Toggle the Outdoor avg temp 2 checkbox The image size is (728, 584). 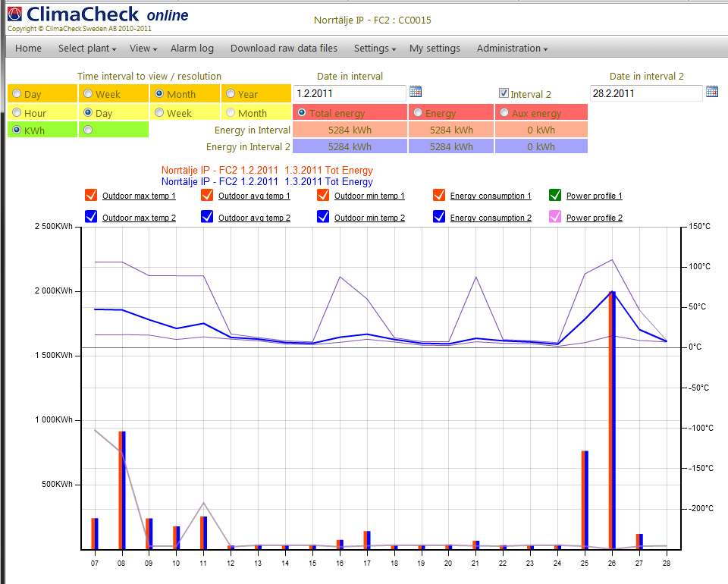207,217
